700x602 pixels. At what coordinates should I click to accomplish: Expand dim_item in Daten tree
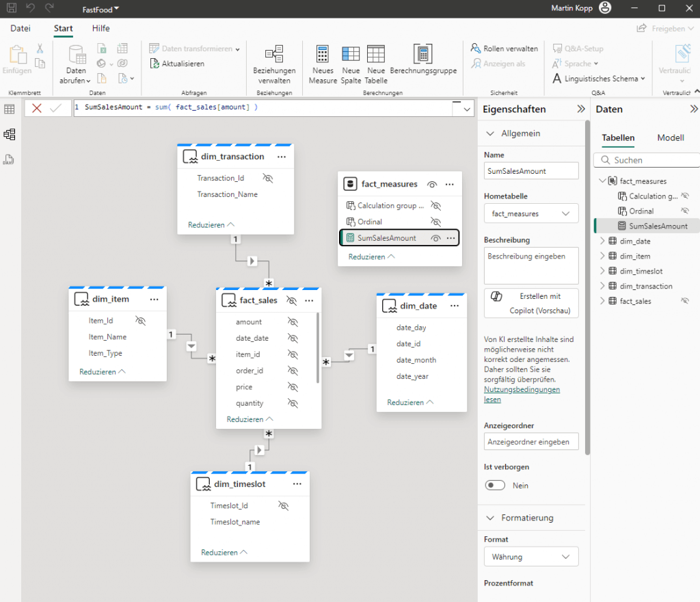point(602,256)
